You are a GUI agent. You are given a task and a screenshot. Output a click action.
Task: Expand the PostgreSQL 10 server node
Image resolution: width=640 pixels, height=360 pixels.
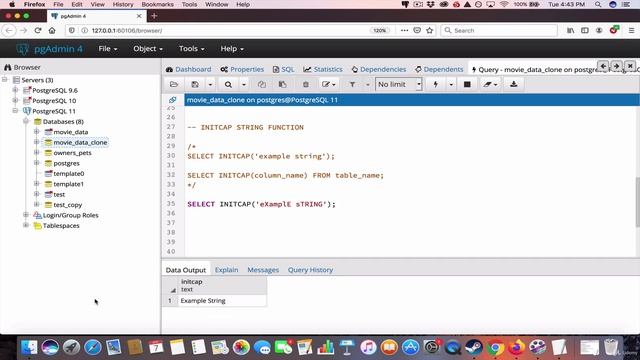pyautogui.click(x=15, y=100)
